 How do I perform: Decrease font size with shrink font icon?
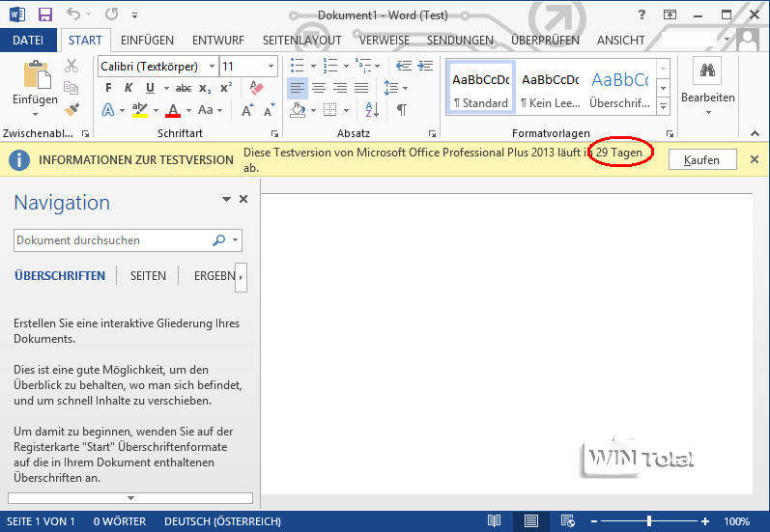[x=270, y=110]
